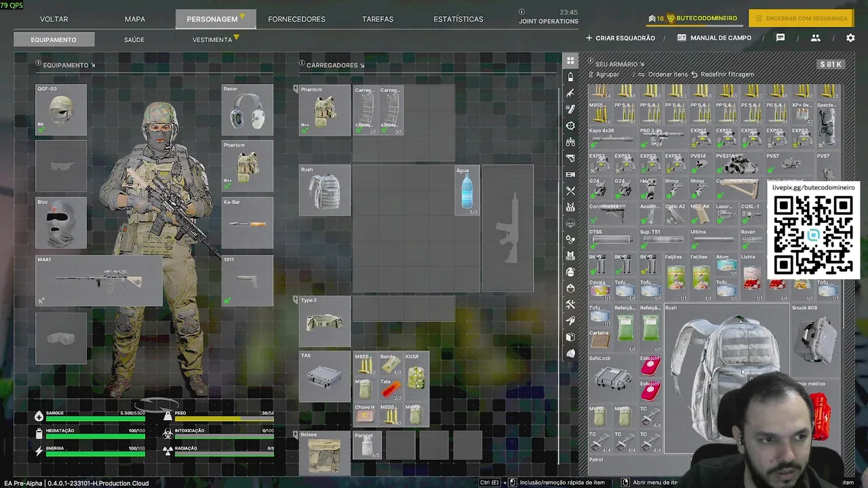The height and width of the screenshot is (488, 868).
Task: Filter locker by binoculars optics icon
Action: (x=570, y=142)
